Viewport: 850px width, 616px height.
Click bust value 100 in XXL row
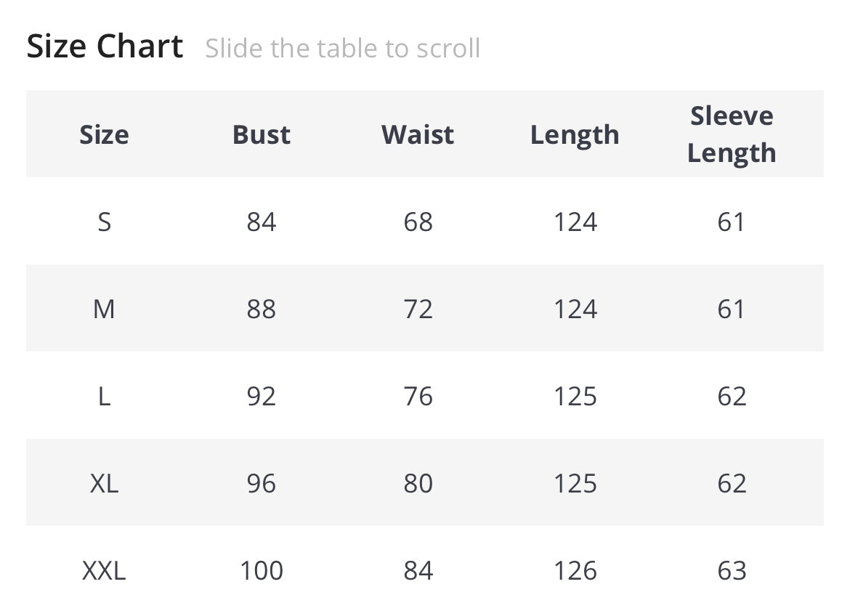(x=261, y=570)
